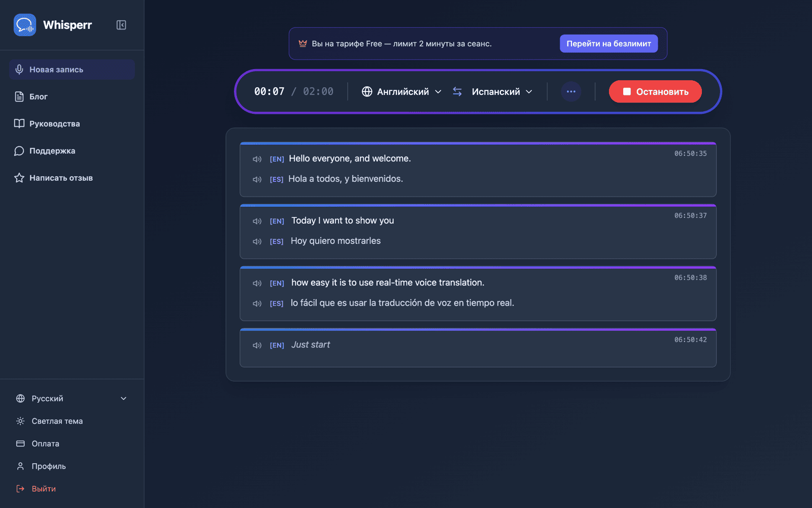812x508 pixels.
Task: Click timestamp 06:50:42
Action: (690, 339)
